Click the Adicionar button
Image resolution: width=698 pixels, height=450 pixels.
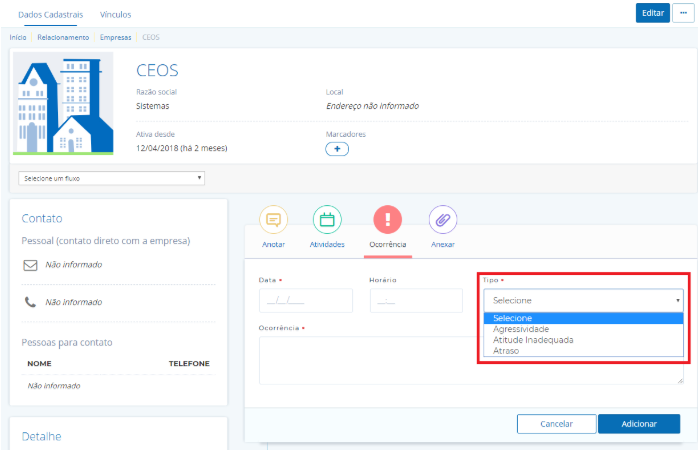(638, 424)
